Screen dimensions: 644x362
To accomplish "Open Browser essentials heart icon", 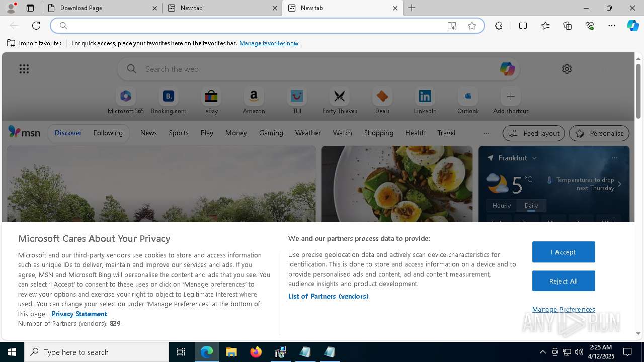I will pyautogui.click(x=590, y=26).
